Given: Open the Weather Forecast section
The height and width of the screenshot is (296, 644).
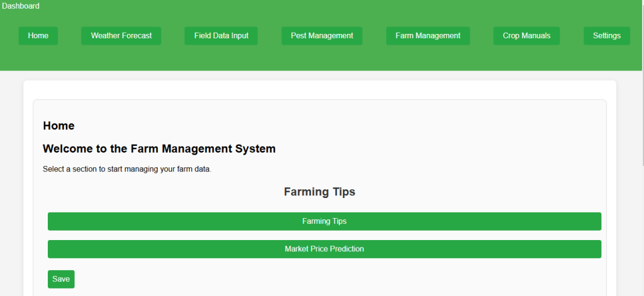Looking at the screenshot, I should [121, 36].
